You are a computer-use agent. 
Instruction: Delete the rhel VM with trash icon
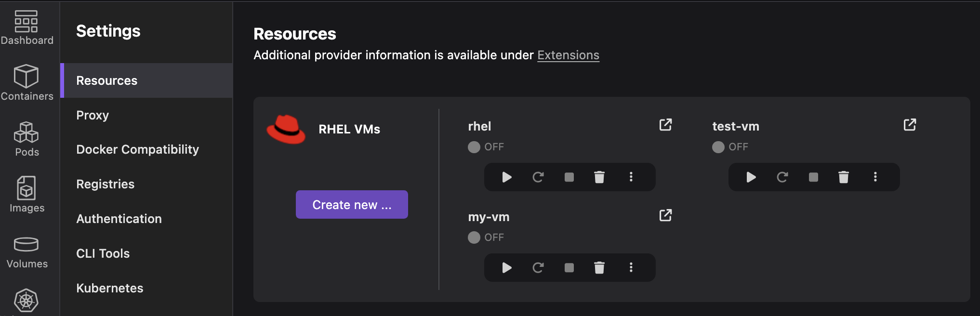599,177
